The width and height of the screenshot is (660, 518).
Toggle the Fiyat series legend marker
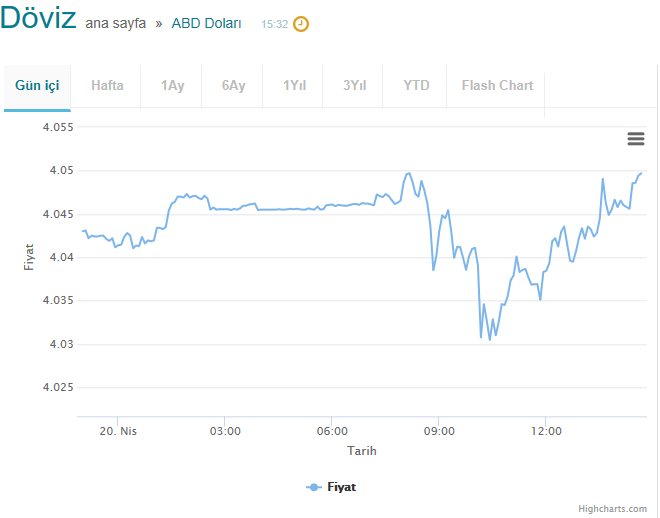coord(314,487)
